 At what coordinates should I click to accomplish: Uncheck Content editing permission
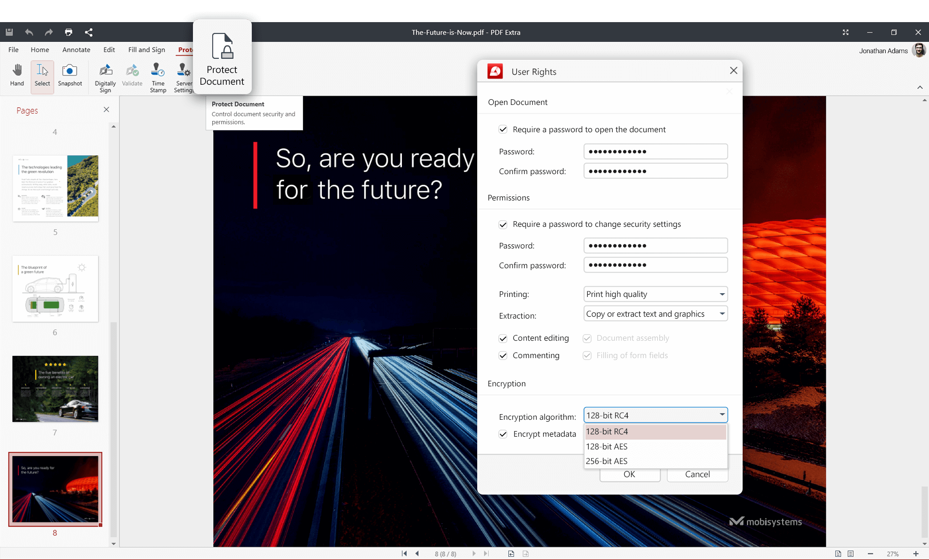[x=503, y=338]
